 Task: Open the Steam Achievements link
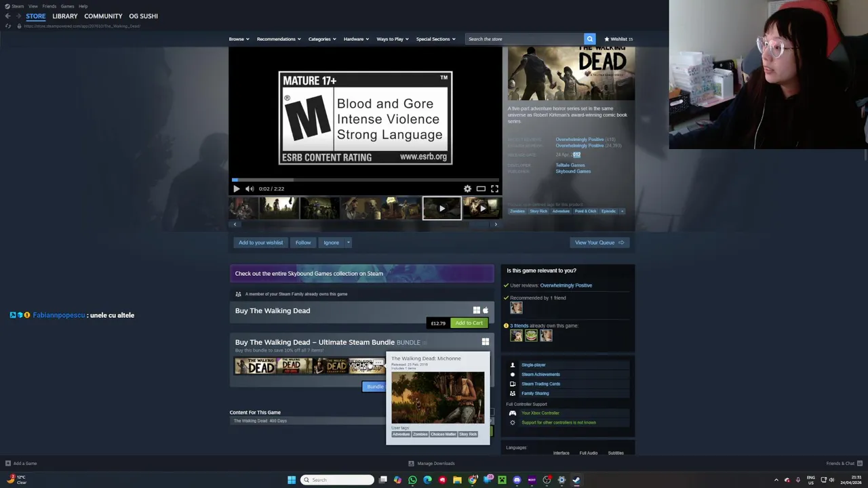click(x=540, y=374)
